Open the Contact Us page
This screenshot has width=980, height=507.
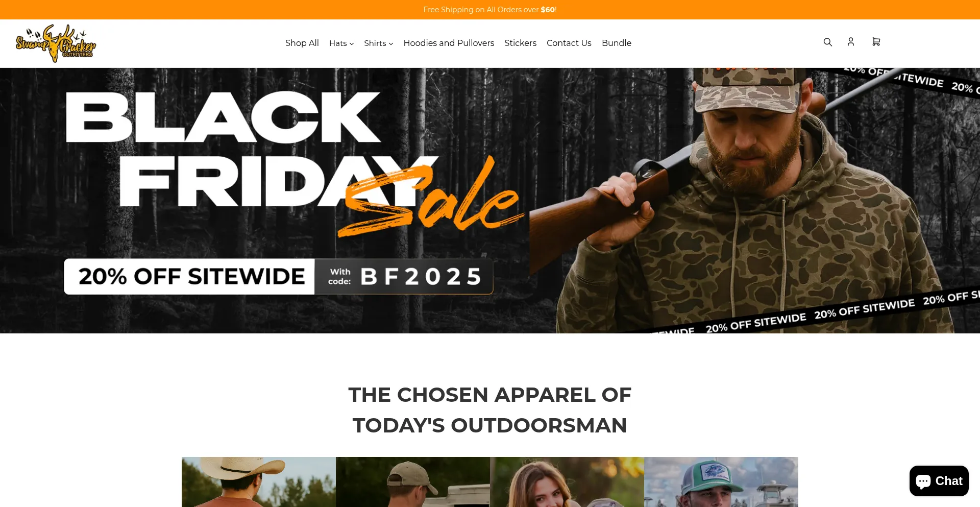point(569,43)
